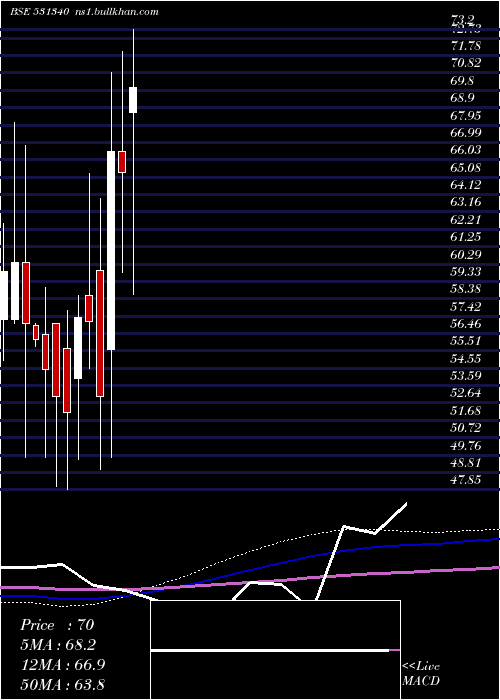Click the ns1.bullkhan.com header text
This screenshot has height=700, width=500.
point(115,12)
